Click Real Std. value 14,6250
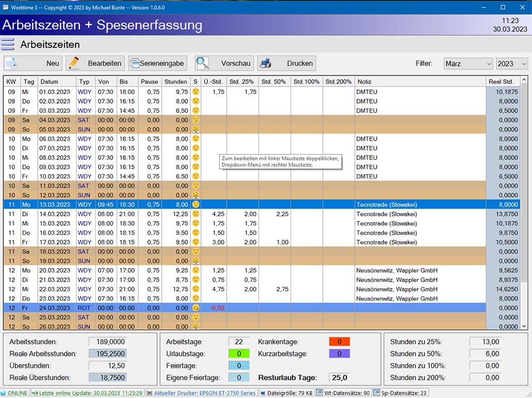Screen dimensions: 532x398 [506, 290]
